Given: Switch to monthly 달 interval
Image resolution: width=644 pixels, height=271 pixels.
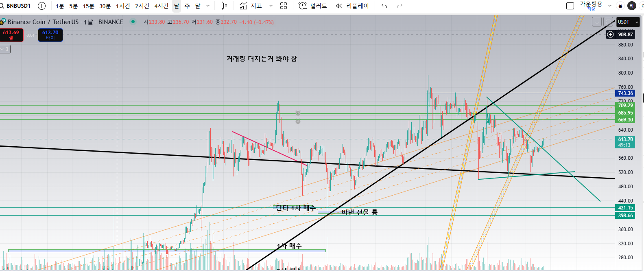Looking at the screenshot, I should pos(198,6).
